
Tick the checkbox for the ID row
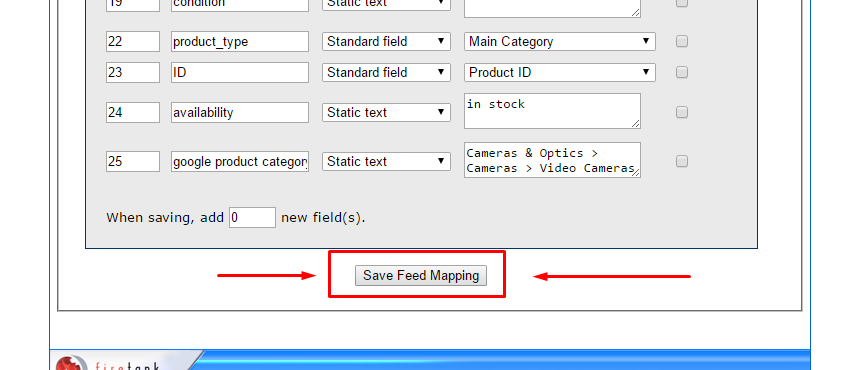pyautogui.click(x=681, y=72)
